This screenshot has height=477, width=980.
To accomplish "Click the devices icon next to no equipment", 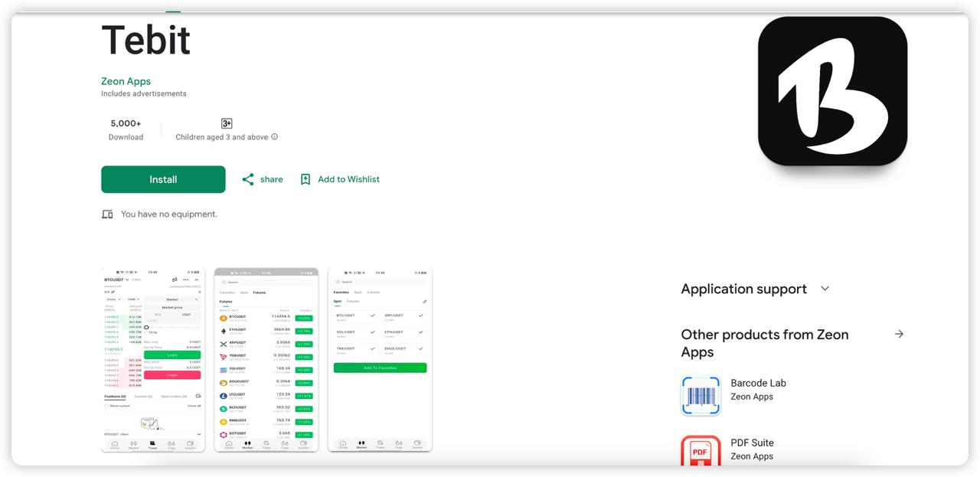I will [x=107, y=214].
